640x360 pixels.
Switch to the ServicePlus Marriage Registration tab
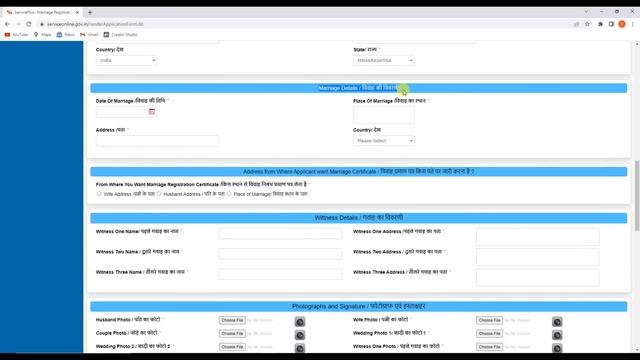coord(41,12)
